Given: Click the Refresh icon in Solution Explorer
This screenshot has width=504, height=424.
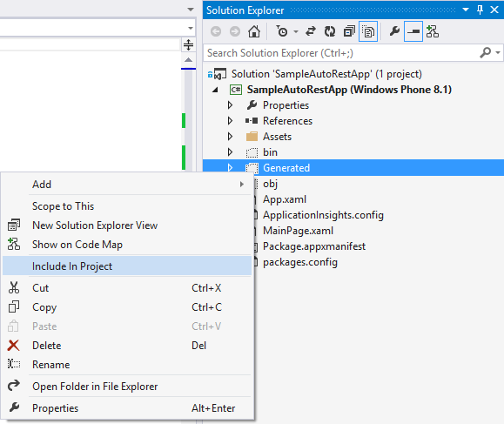Looking at the screenshot, I should (x=330, y=31).
